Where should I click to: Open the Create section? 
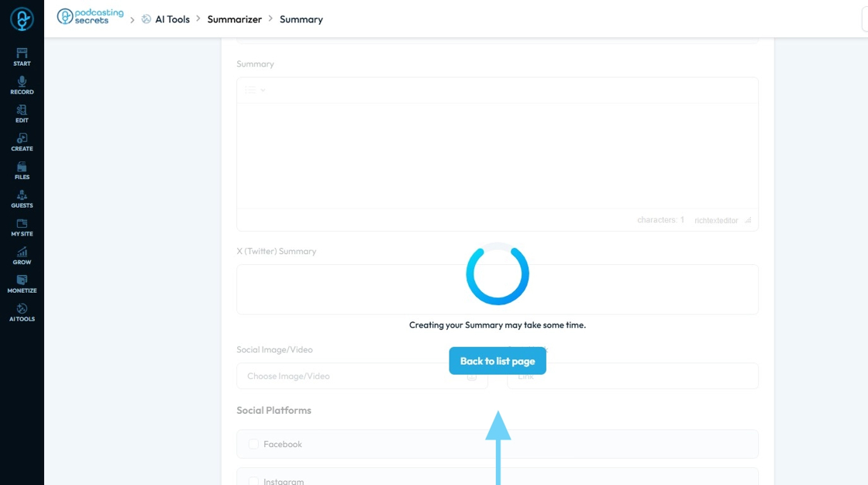(22, 143)
